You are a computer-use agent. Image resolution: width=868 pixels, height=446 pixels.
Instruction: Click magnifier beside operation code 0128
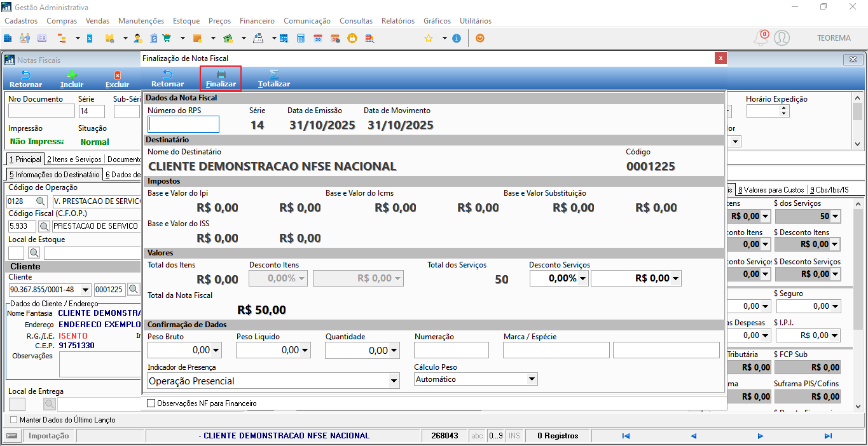[x=41, y=201]
